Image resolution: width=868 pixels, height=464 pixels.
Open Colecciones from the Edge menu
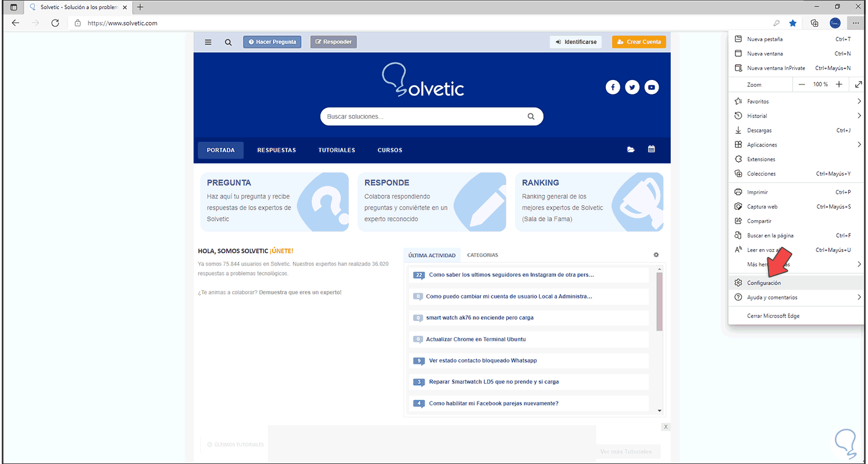coord(796,174)
